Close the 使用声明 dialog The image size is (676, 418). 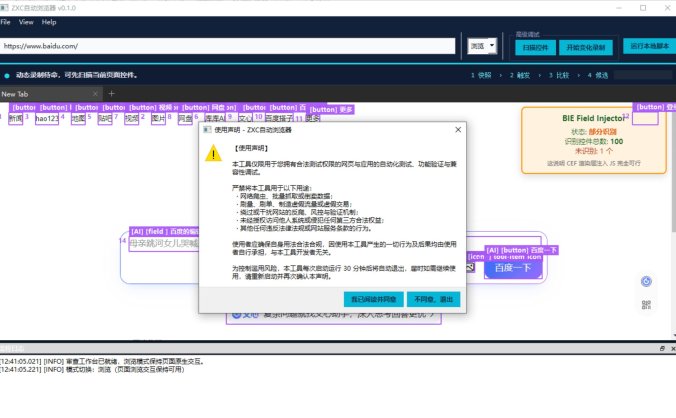[458, 130]
